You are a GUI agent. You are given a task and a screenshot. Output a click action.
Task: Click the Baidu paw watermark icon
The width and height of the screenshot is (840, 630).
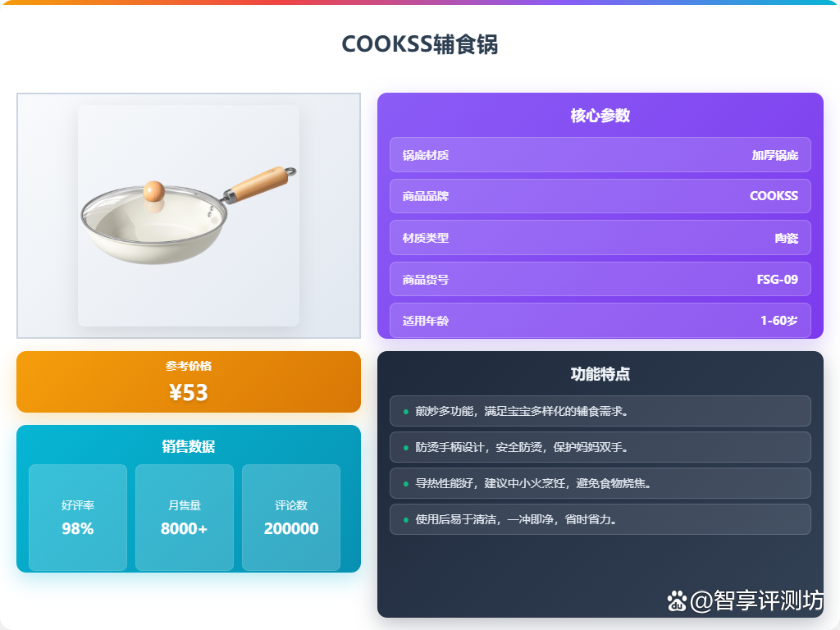pos(677,601)
